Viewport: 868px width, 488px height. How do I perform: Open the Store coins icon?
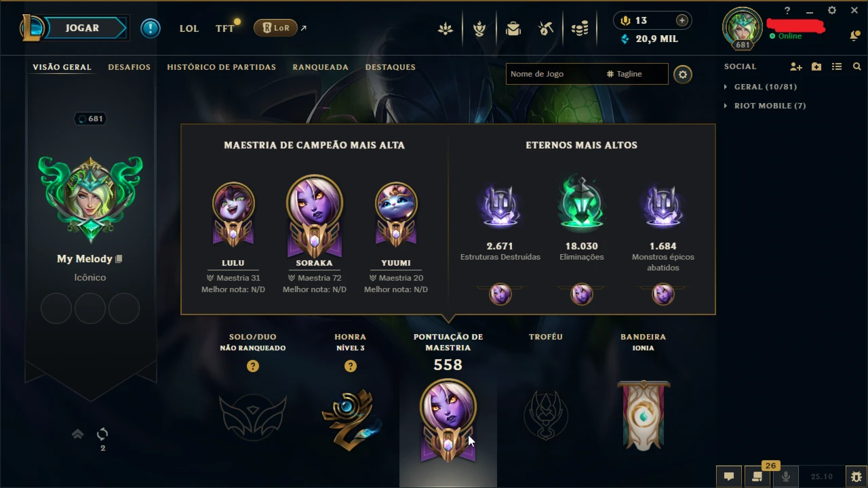point(579,28)
